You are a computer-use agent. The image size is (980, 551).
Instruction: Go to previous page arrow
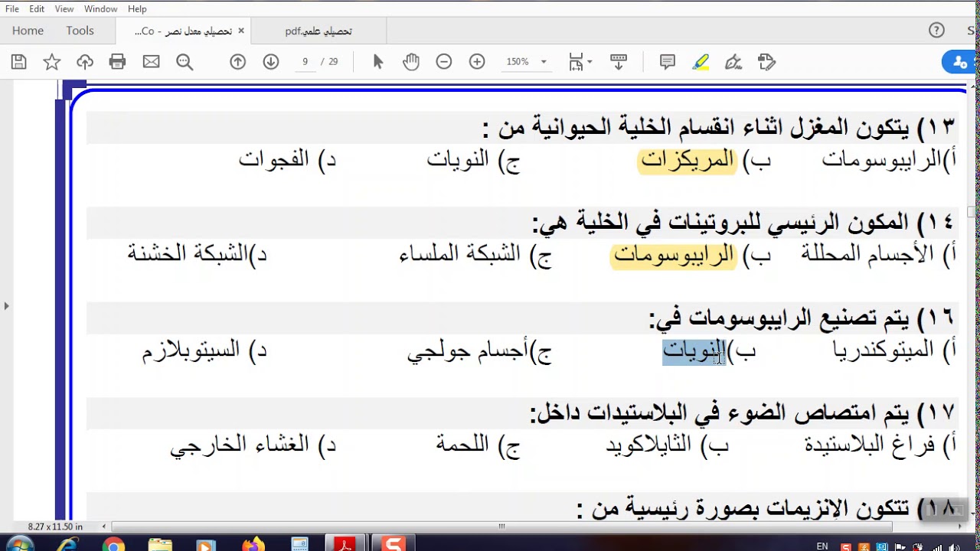(x=238, y=62)
